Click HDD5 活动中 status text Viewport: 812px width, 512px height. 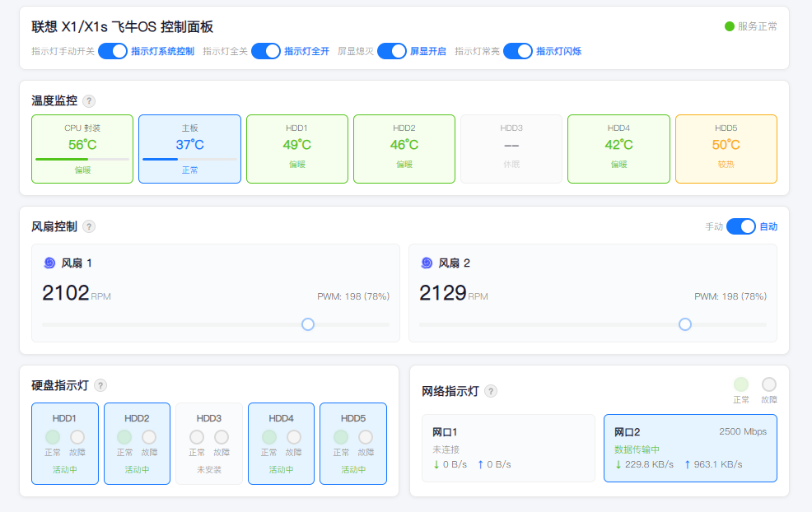pos(353,469)
